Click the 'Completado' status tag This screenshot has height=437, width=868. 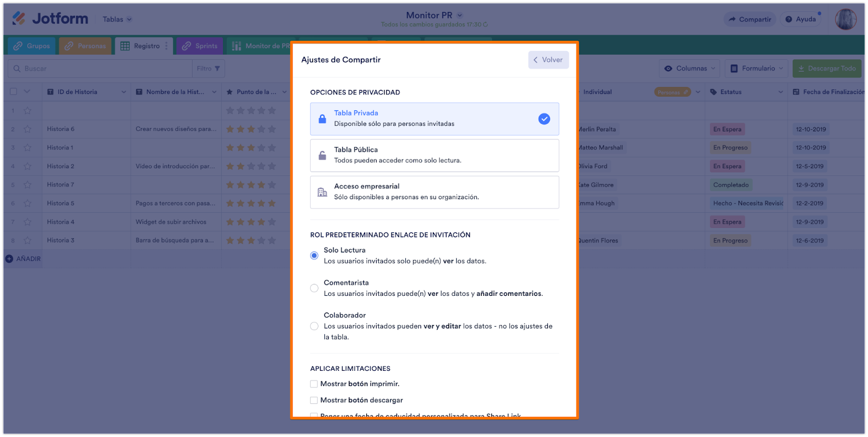click(x=731, y=185)
